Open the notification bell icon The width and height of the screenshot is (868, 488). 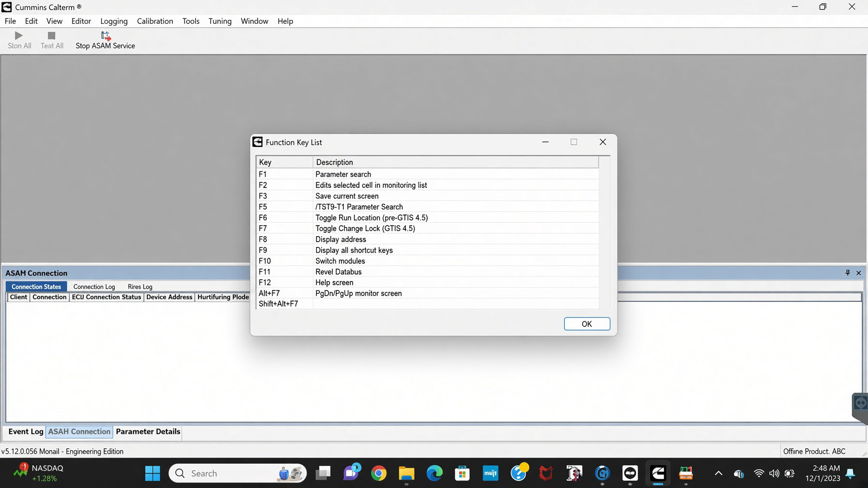(850, 473)
